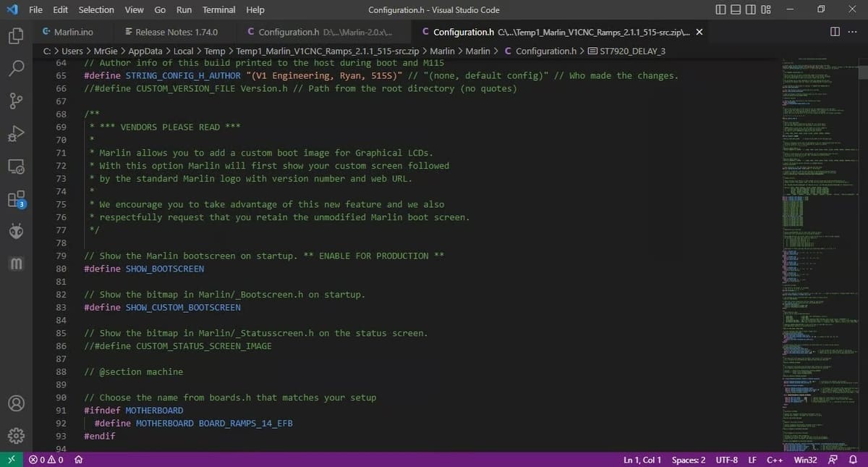Open the File menu

click(x=35, y=9)
